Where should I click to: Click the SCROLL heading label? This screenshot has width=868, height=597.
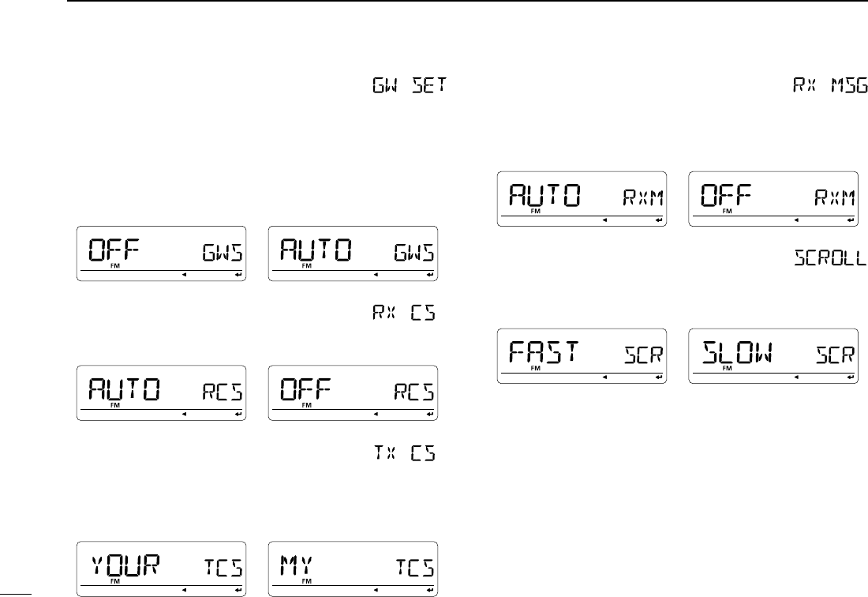830,257
